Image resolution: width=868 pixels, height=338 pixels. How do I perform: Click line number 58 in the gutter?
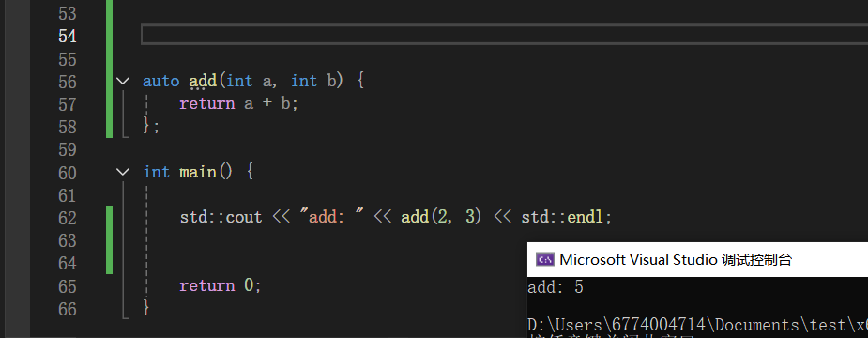click(x=67, y=127)
